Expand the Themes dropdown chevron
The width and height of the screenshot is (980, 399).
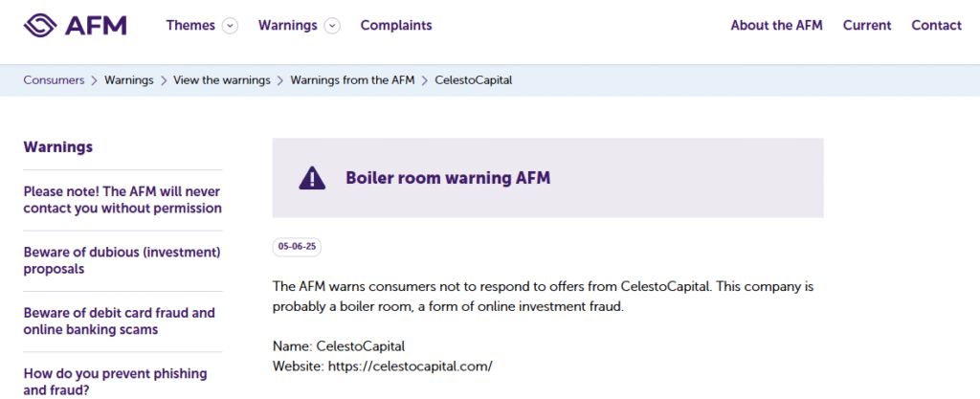[231, 26]
